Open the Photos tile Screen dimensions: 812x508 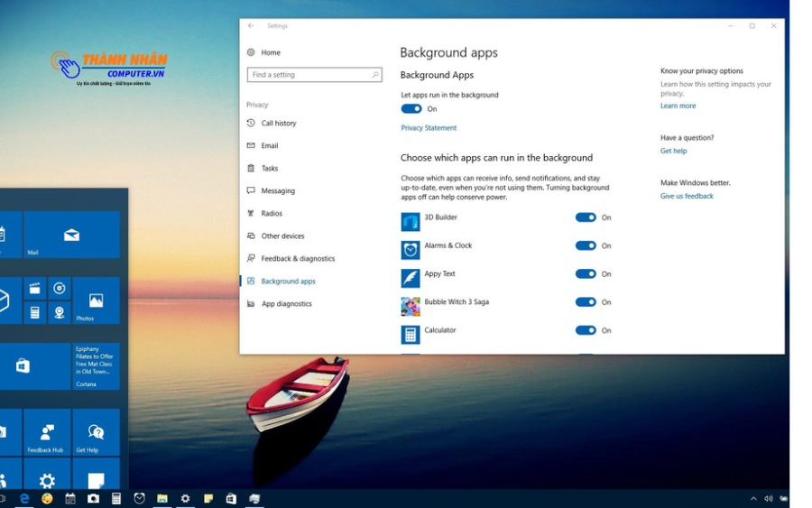coord(96,300)
